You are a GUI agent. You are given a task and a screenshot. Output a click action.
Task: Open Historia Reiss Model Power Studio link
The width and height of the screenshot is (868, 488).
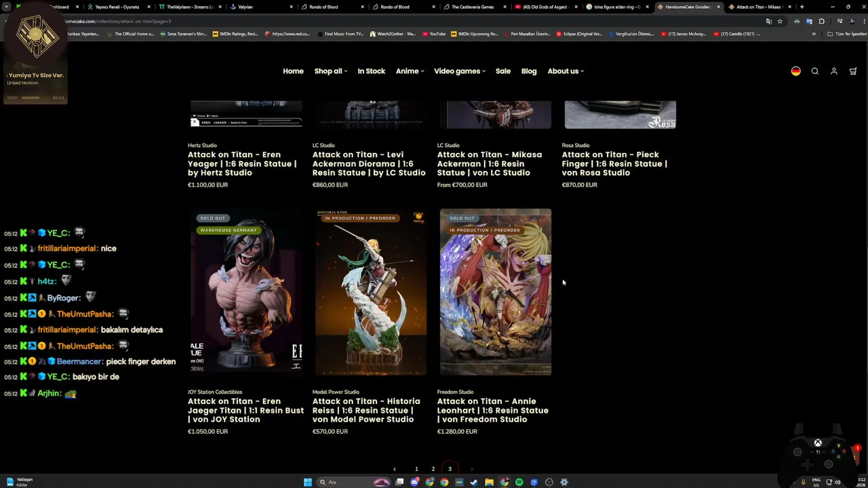(x=366, y=410)
